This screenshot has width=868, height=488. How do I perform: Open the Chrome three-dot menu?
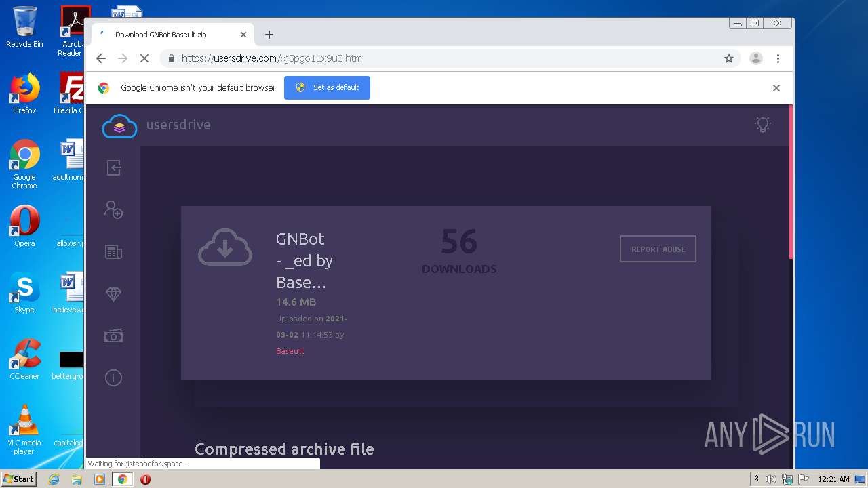click(x=778, y=58)
